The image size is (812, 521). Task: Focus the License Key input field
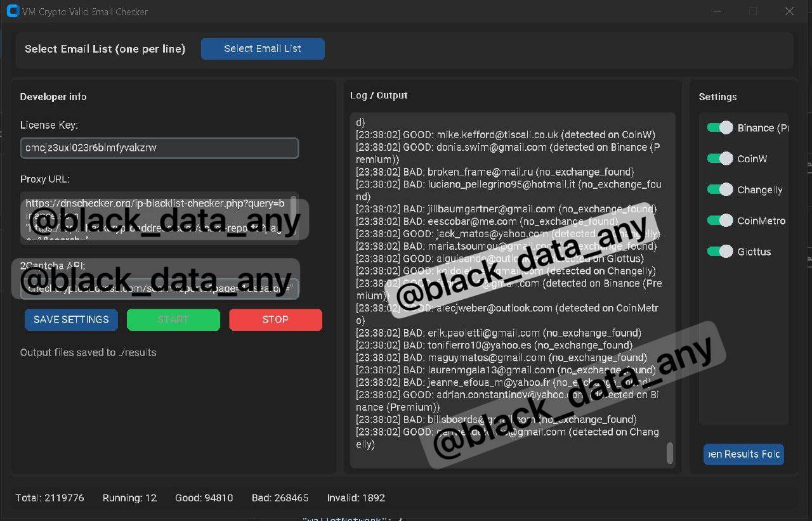click(159, 148)
